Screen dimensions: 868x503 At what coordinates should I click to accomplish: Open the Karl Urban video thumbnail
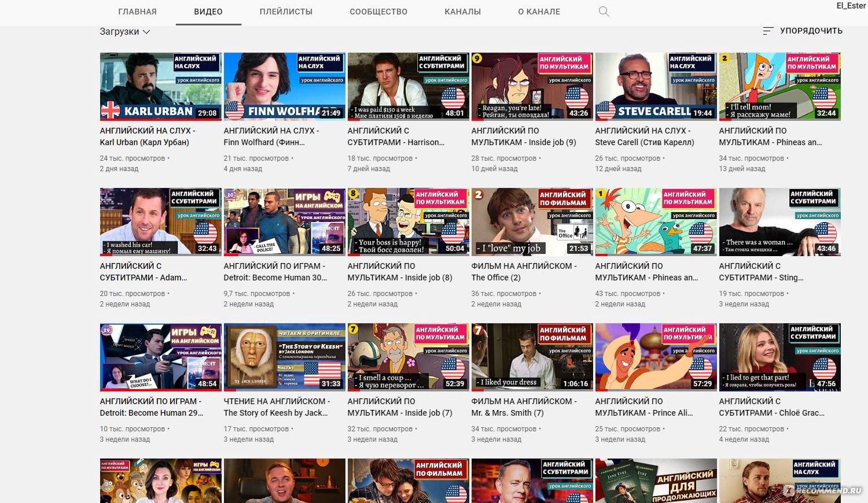(160, 87)
